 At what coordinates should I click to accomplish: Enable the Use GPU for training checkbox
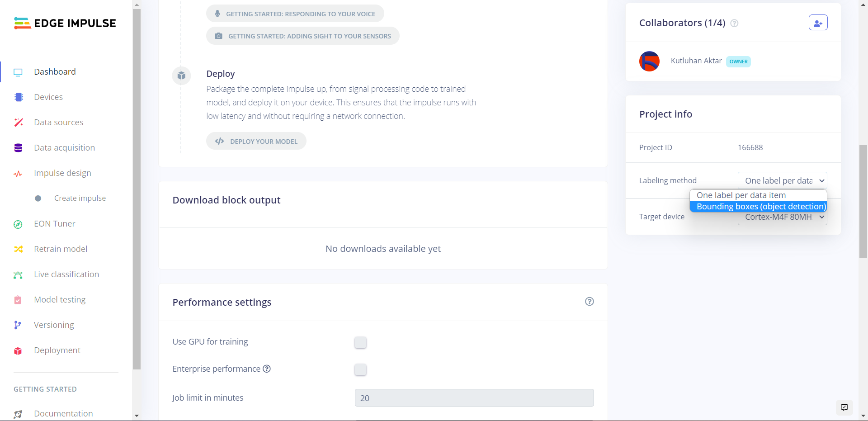point(360,342)
